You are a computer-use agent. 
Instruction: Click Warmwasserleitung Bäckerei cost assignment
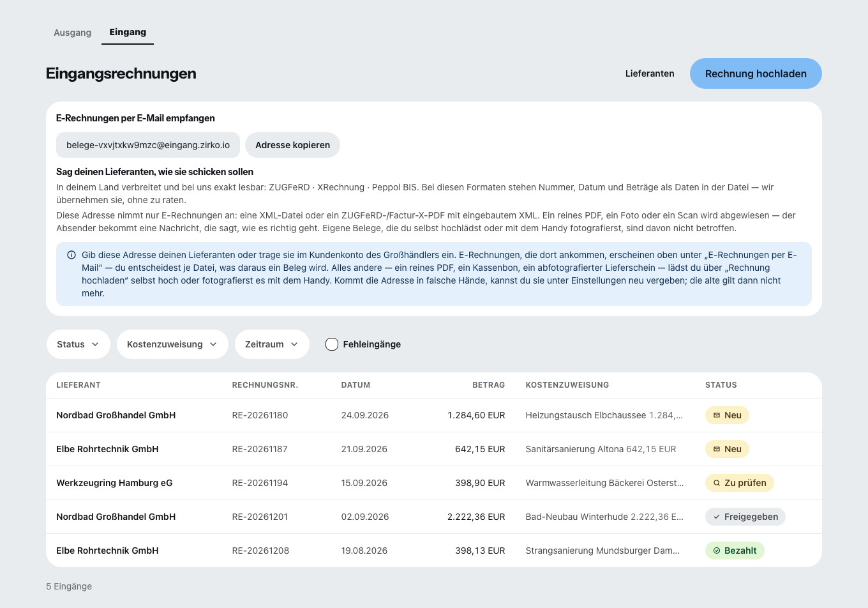[x=604, y=483]
